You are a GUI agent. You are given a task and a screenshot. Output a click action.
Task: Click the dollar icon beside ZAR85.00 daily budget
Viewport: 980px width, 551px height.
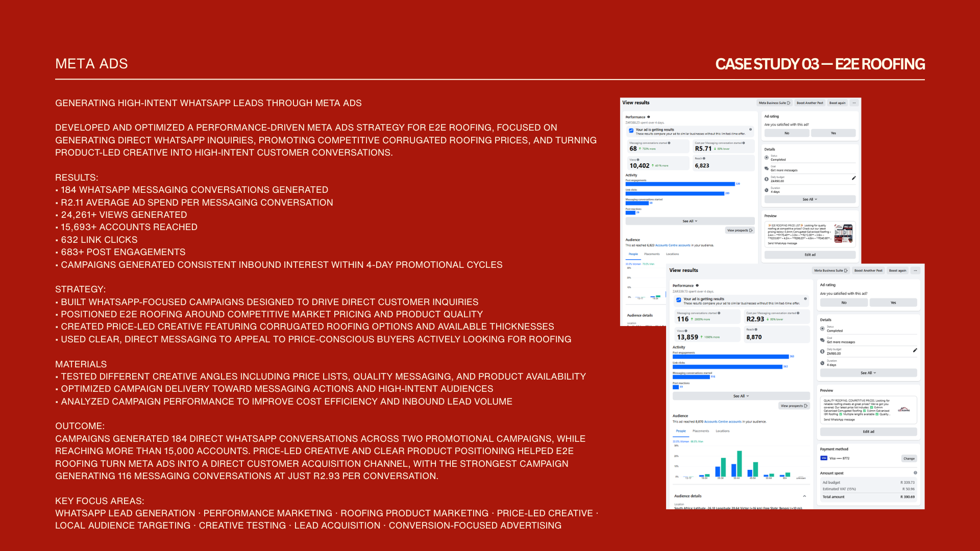[823, 352]
